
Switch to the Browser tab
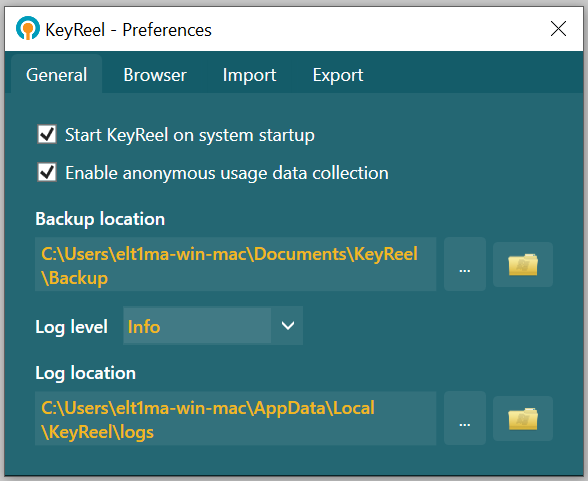tap(155, 75)
